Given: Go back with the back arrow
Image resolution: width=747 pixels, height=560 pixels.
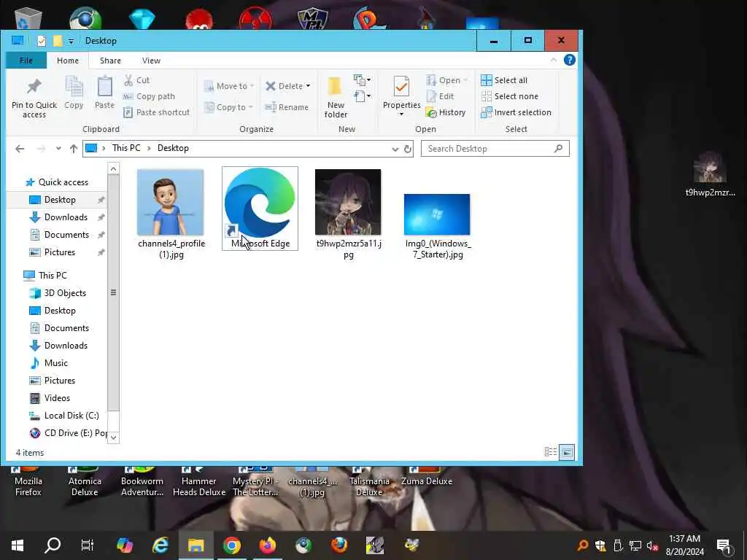Looking at the screenshot, I should [x=20, y=149].
